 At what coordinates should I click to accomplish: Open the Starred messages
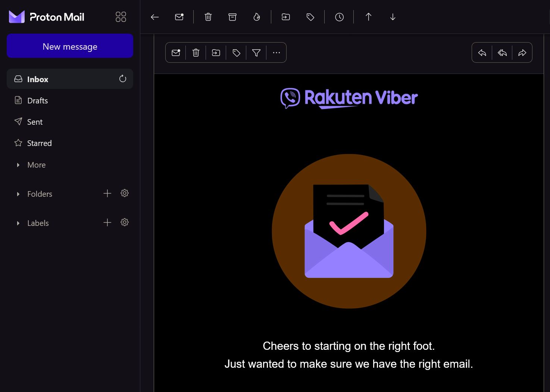coord(70,143)
